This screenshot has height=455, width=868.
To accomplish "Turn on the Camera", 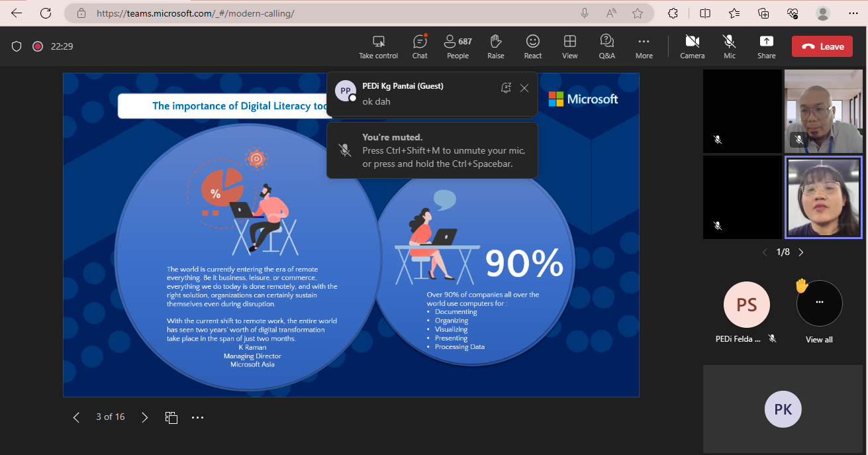I will coord(693,46).
